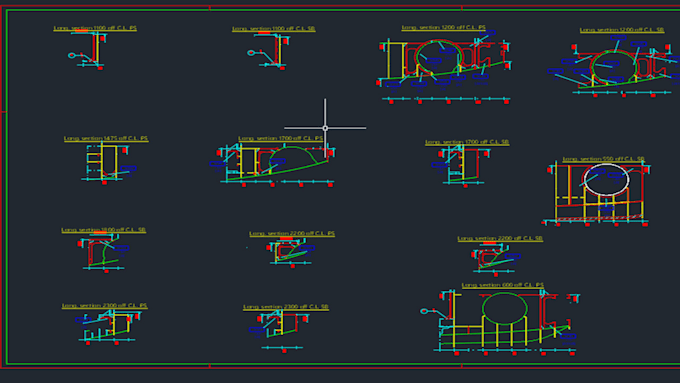Pick the circle in the 1200 off C.L. PS section
This screenshot has width=680, height=383.
coord(438,57)
